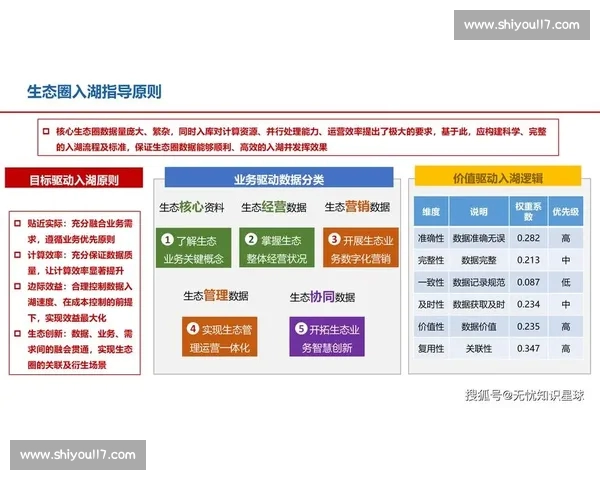Click the 数据价值 description cell
The image size is (600, 480).
pos(479,327)
